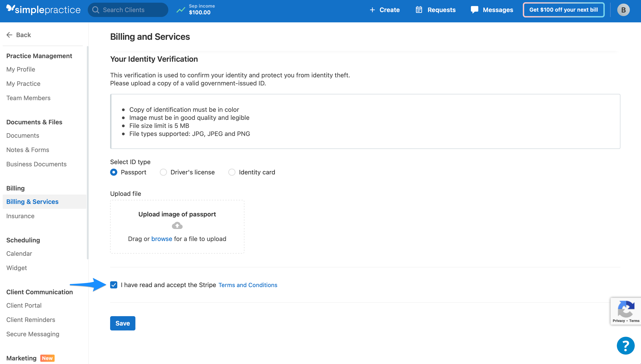Click browse to choose a file
This screenshot has height=364, width=641.
(x=162, y=239)
